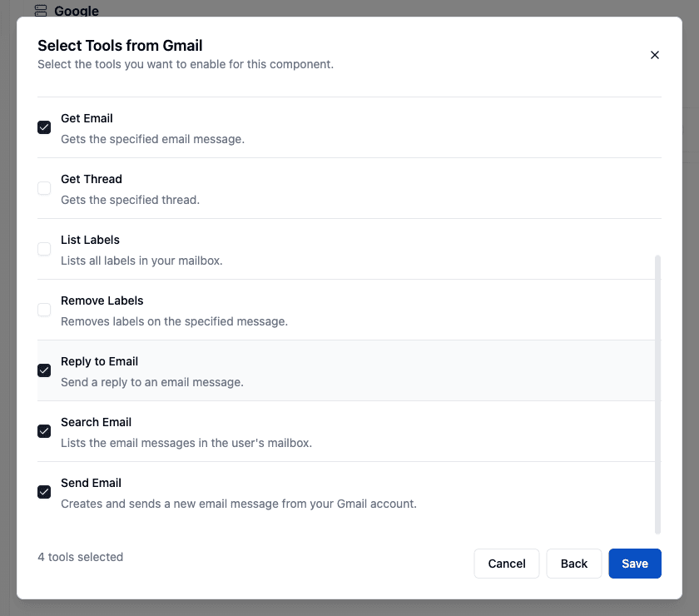The height and width of the screenshot is (616, 699).
Task: Click 'Gets the specified thread.' description
Action: (130, 200)
